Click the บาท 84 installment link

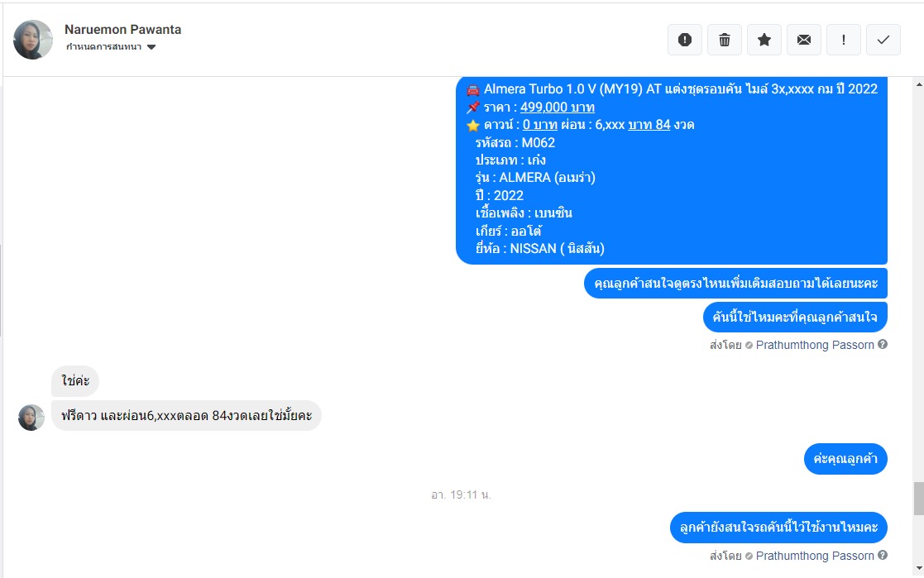tap(649, 125)
